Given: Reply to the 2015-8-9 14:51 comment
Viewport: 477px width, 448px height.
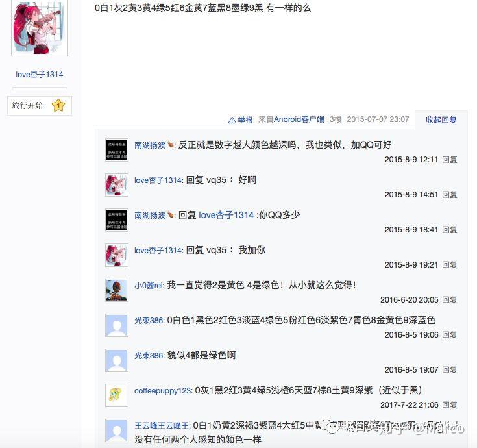Looking at the screenshot, I should [x=450, y=195].
